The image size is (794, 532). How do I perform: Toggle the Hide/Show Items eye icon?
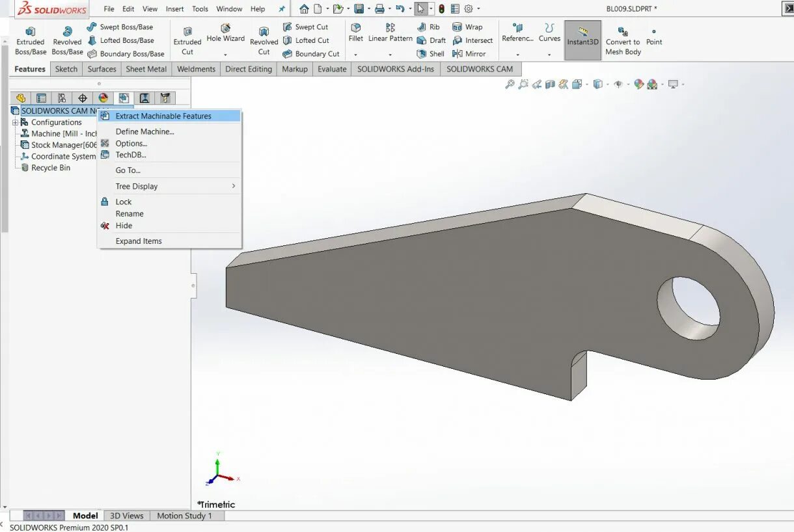(x=619, y=84)
